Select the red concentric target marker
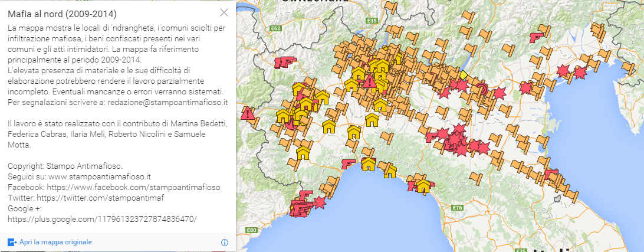Screen dimensions: 644x252 (x=481, y=89)
